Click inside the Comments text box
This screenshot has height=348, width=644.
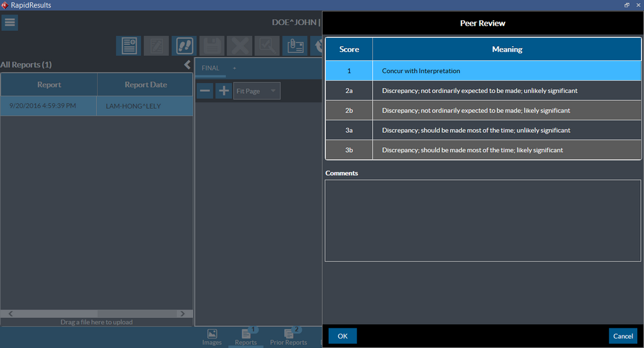(x=482, y=220)
